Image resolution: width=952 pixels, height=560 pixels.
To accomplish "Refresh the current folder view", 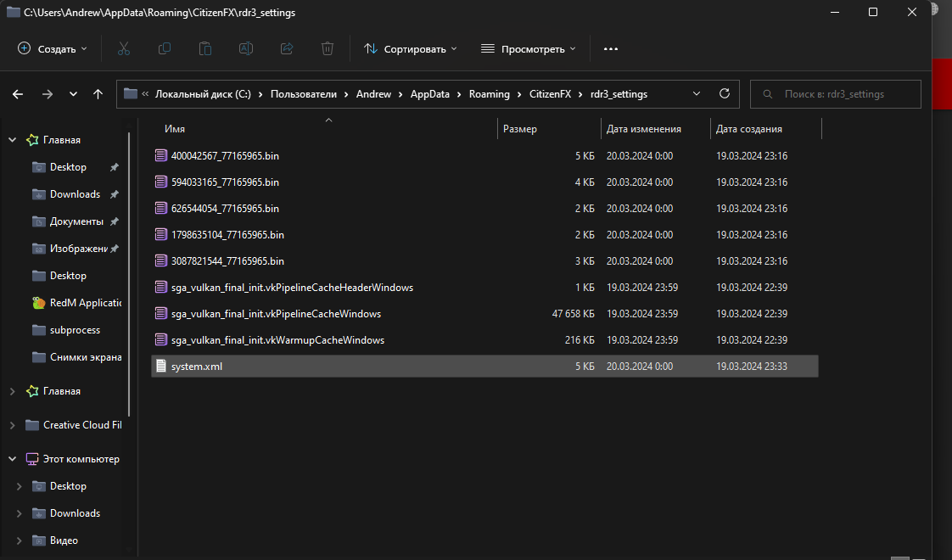I will [724, 94].
